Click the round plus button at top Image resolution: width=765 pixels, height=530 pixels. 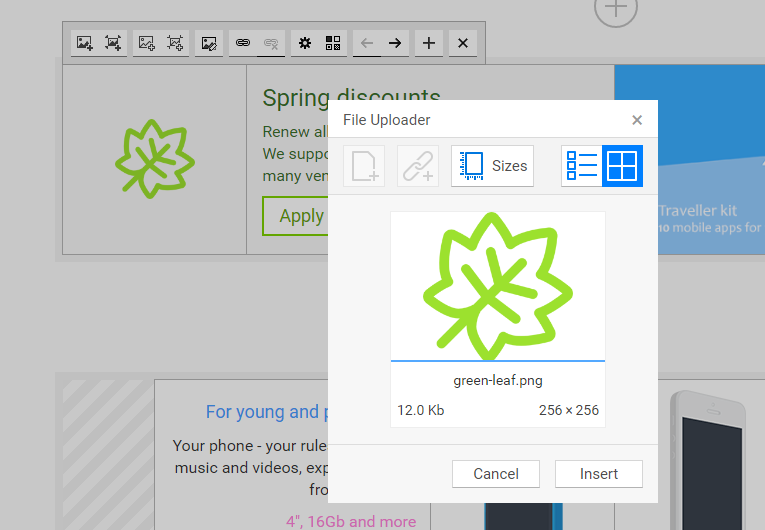click(x=616, y=9)
